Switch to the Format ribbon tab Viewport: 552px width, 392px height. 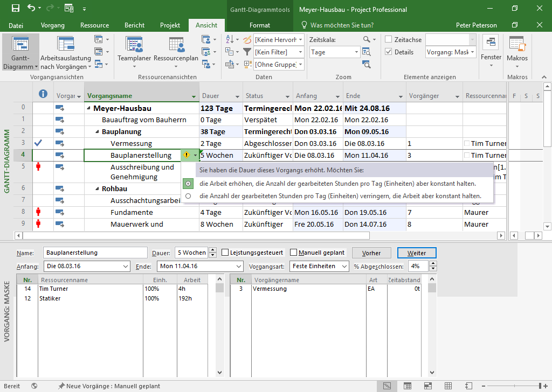point(260,25)
